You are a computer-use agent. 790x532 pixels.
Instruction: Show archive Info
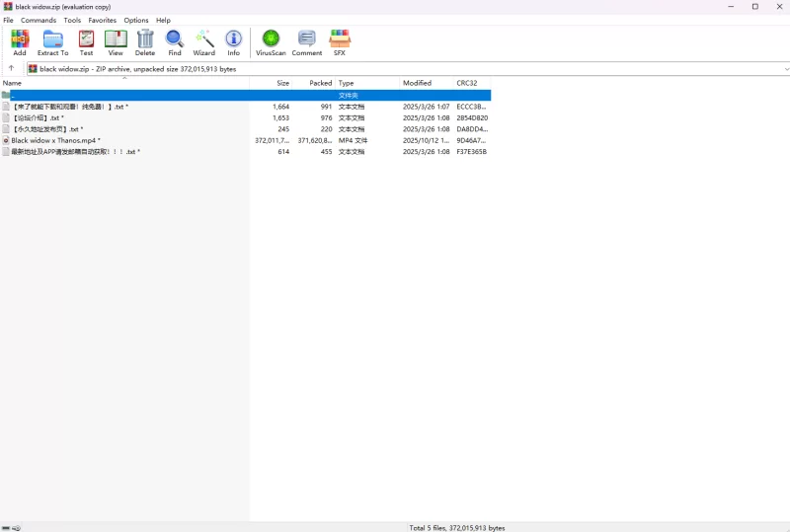point(234,41)
